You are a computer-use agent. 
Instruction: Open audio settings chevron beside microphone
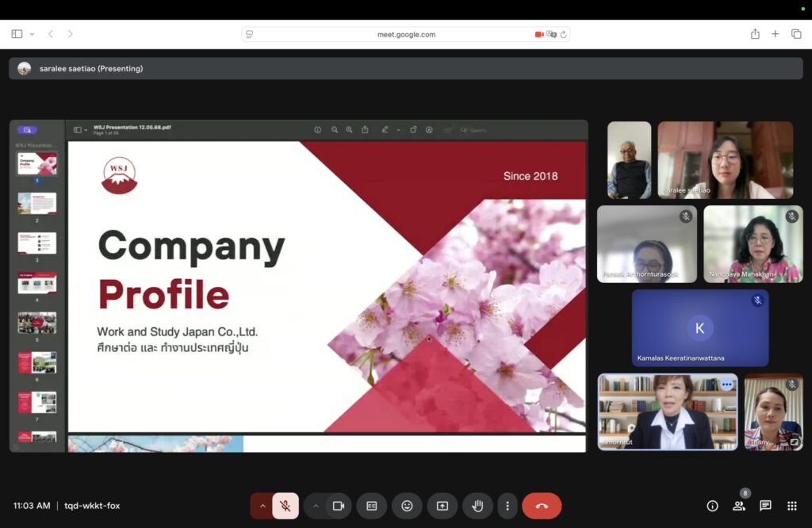pos(262,506)
